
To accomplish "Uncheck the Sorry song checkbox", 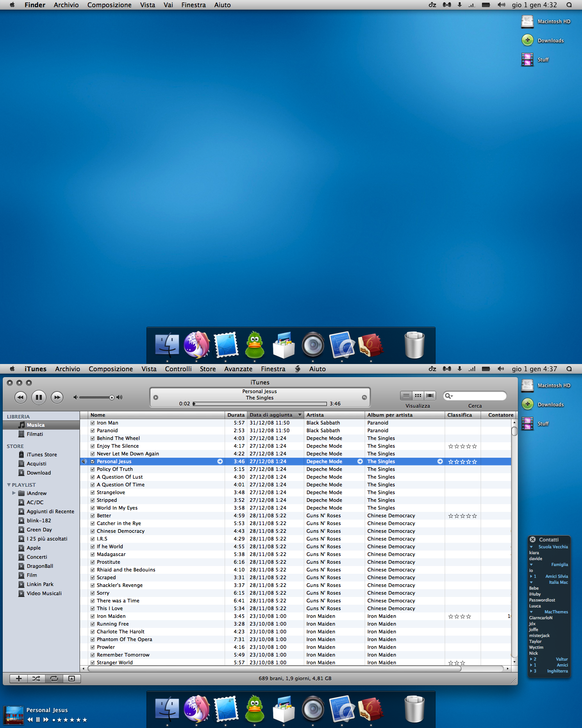I will point(92,593).
